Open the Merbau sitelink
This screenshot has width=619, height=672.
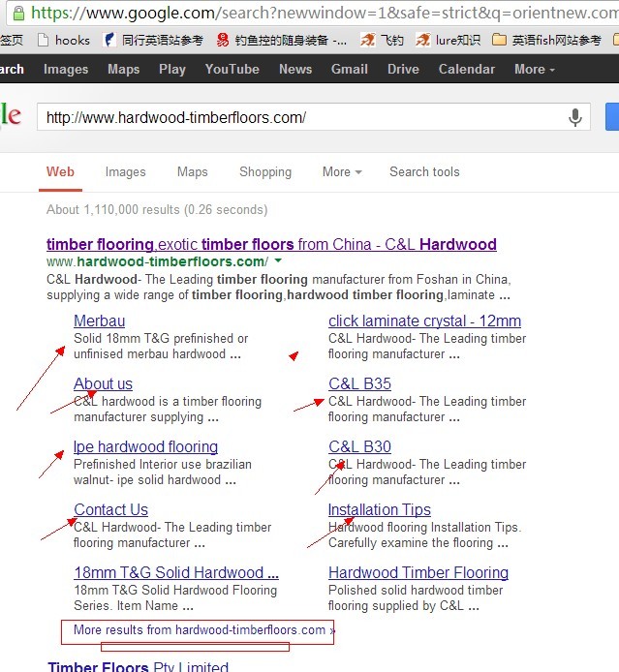(x=100, y=321)
